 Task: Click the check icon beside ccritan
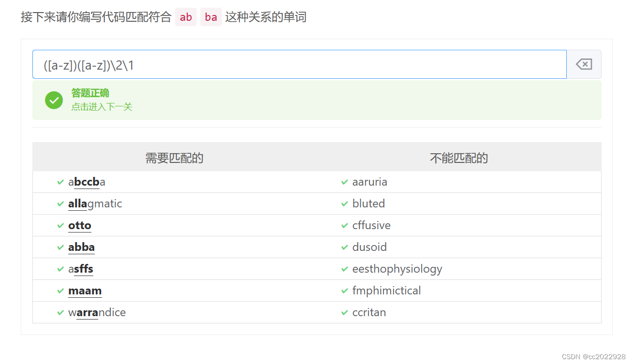tap(345, 312)
